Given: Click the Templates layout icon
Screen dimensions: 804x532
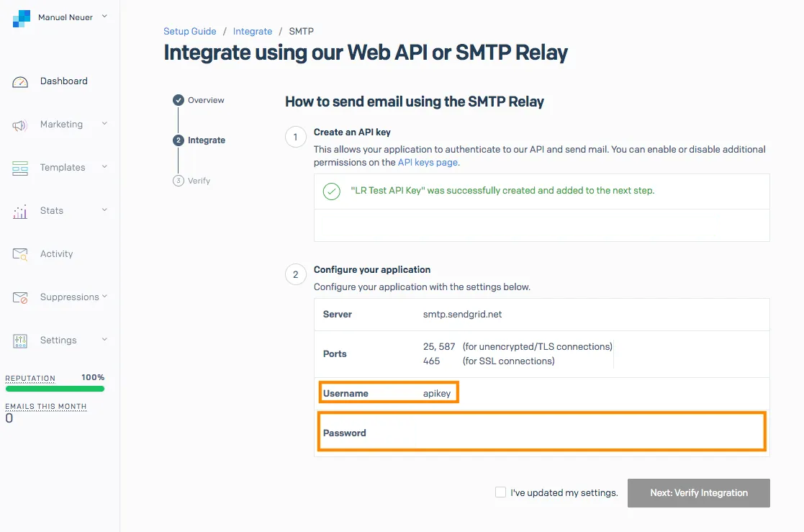Looking at the screenshot, I should point(20,168).
